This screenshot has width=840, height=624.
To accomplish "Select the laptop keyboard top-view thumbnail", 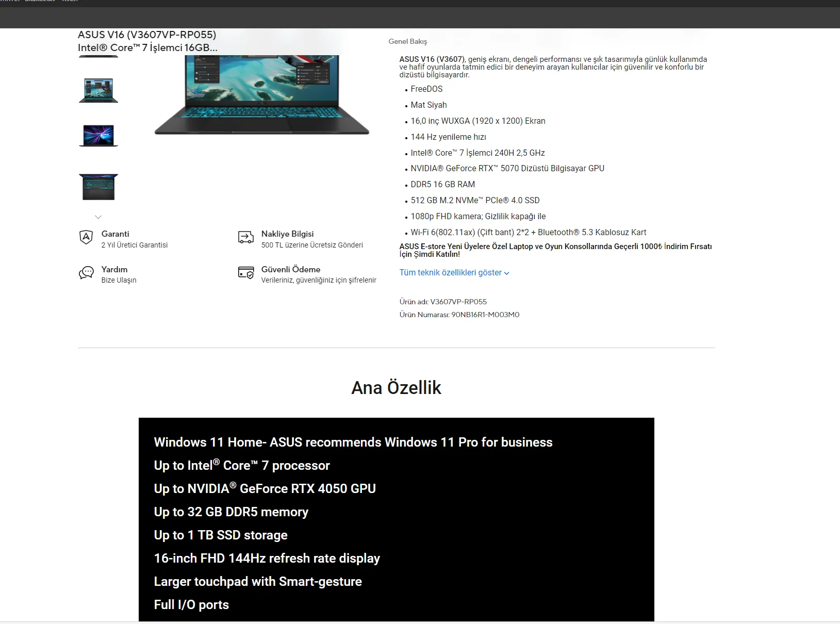I will click(x=98, y=187).
